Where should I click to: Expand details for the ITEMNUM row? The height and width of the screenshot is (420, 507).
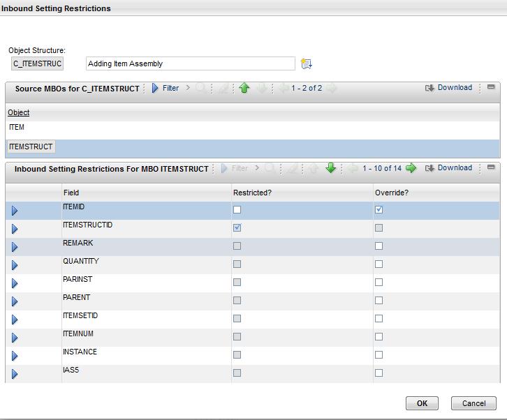click(x=15, y=337)
